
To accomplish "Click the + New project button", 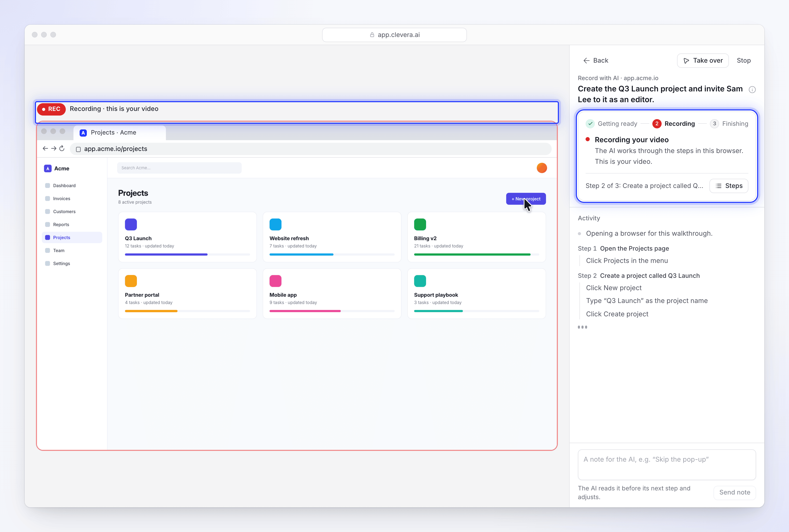I will 526,199.
